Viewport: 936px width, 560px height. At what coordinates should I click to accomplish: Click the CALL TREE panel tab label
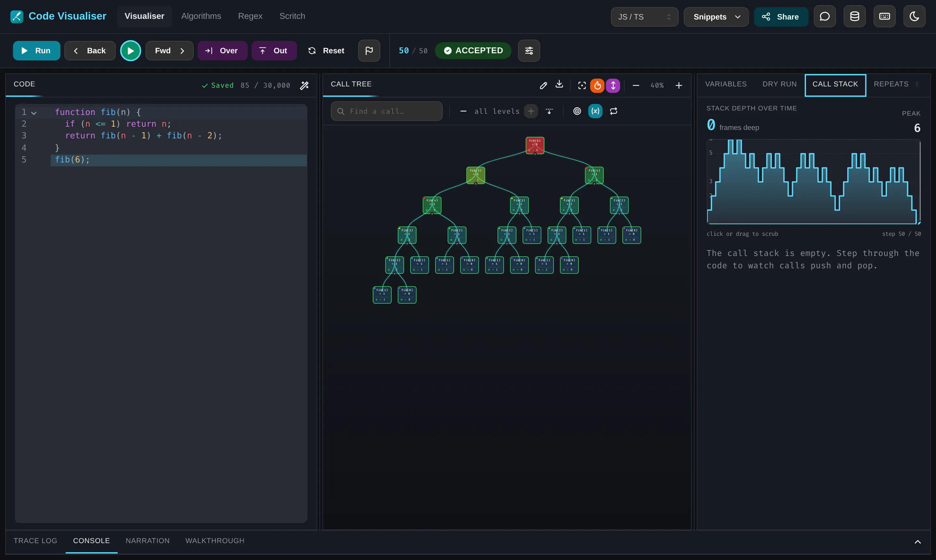click(x=351, y=84)
